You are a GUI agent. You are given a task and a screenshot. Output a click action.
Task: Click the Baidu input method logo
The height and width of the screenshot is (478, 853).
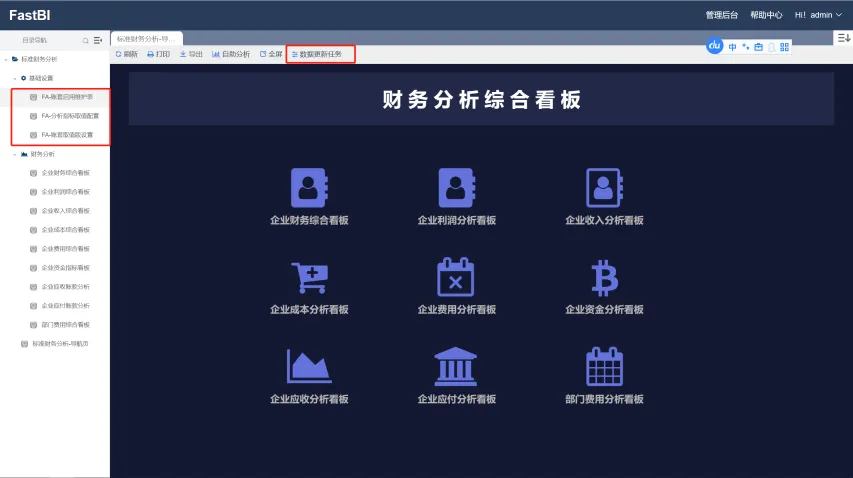[x=714, y=46]
